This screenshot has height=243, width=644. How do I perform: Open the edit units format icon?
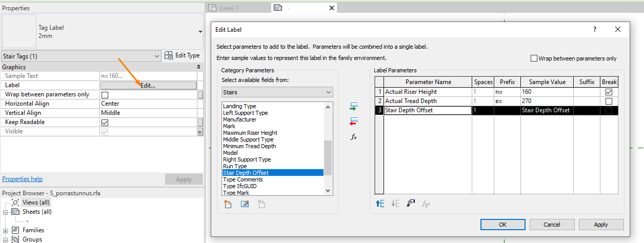click(x=410, y=204)
